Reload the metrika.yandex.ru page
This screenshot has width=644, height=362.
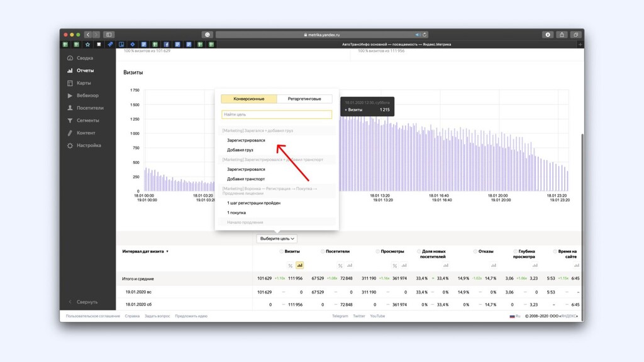click(425, 35)
